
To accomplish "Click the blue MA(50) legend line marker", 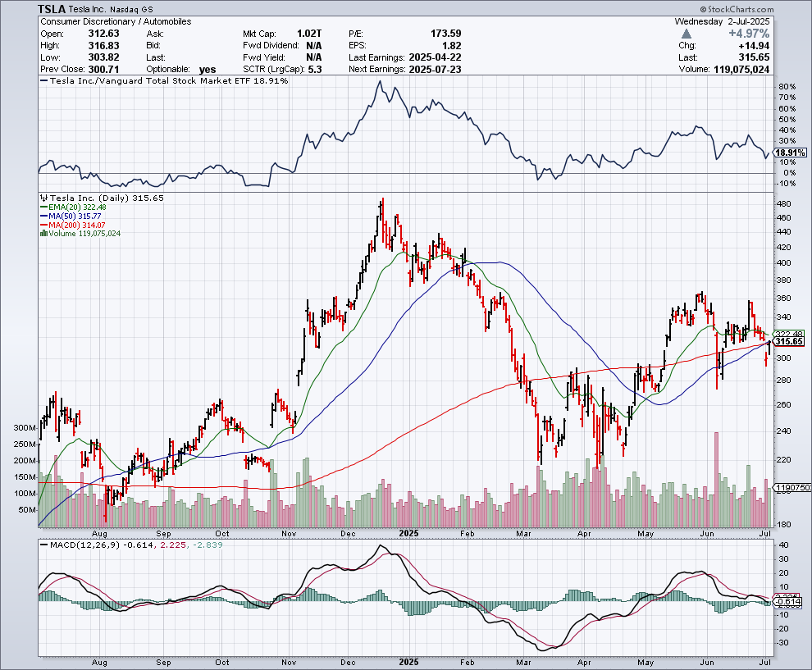I will pos(44,216).
